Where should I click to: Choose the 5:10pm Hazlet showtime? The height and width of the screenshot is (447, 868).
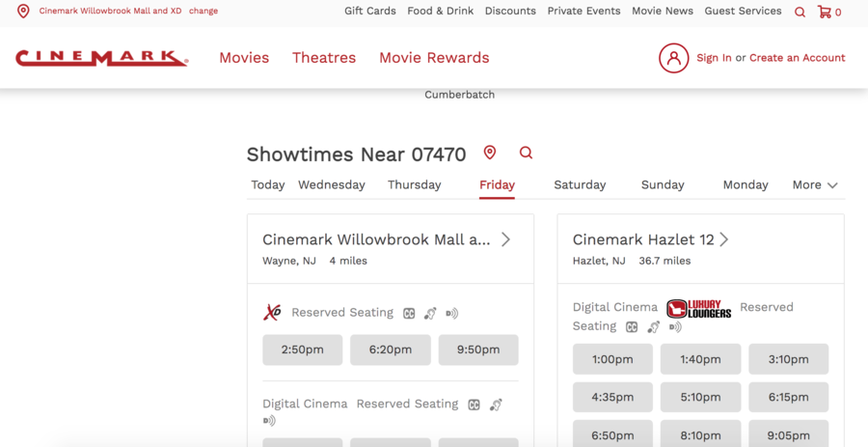pos(700,397)
